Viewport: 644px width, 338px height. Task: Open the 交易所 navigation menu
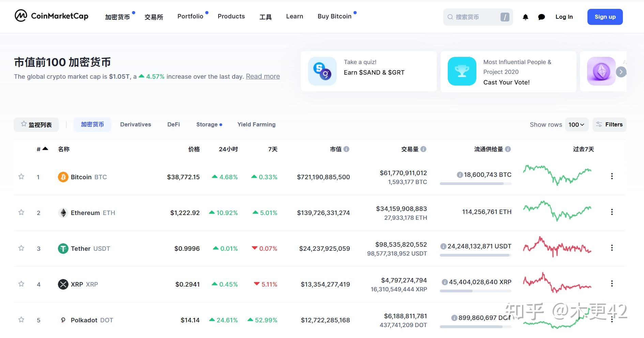coord(154,17)
